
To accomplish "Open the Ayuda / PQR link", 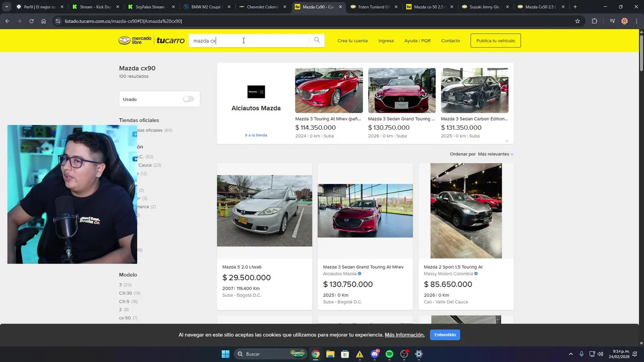I will coord(418,41).
